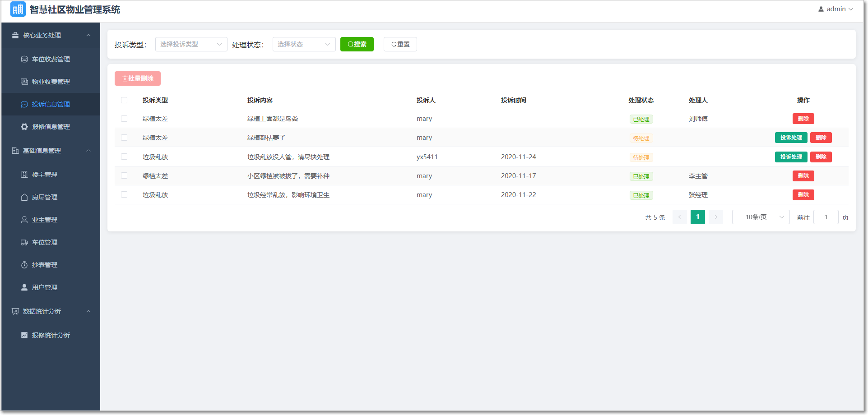Click 投诉处理 for yx5411 row
868x415 pixels.
791,157
